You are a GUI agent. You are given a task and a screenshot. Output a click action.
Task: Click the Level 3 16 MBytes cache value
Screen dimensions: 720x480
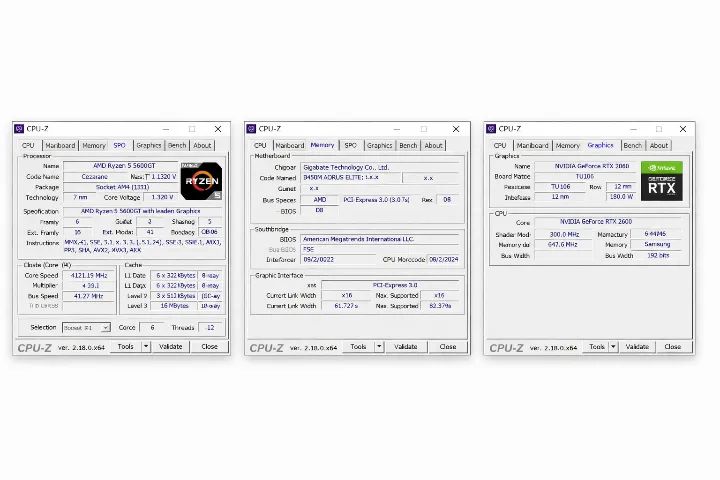click(174, 305)
